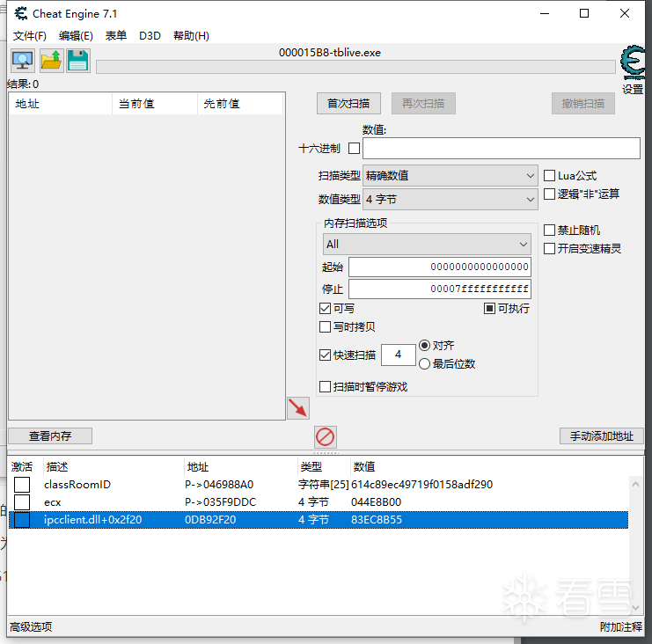Click the value 044E8B00
The height and width of the screenshot is (644, 652).
376,502
